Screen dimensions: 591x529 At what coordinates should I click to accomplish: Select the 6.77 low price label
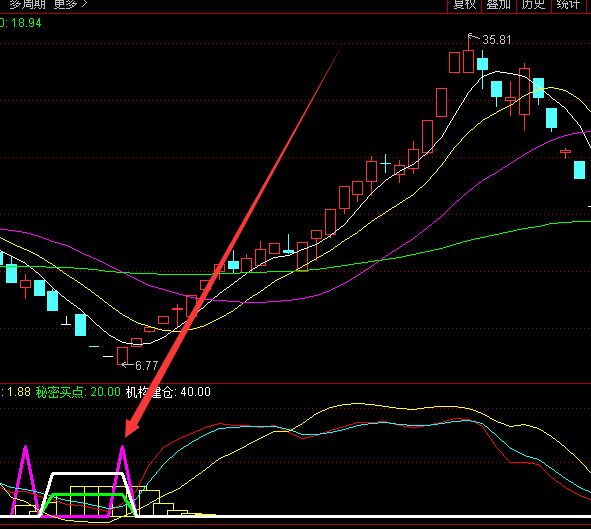pos(146,365)
